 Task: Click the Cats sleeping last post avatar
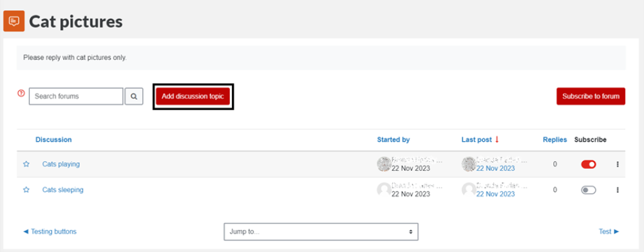(x=469, y=190)
